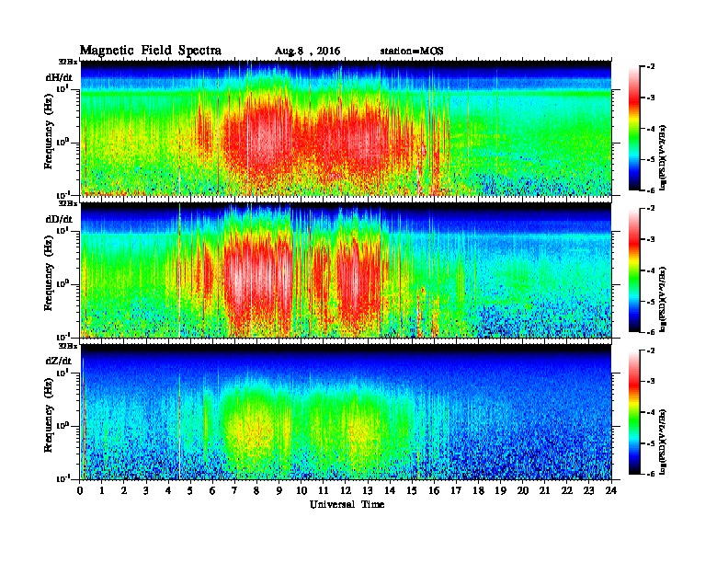
Task: Click "-2" on the dZ/dt color scale
Action: click(651, 350)
